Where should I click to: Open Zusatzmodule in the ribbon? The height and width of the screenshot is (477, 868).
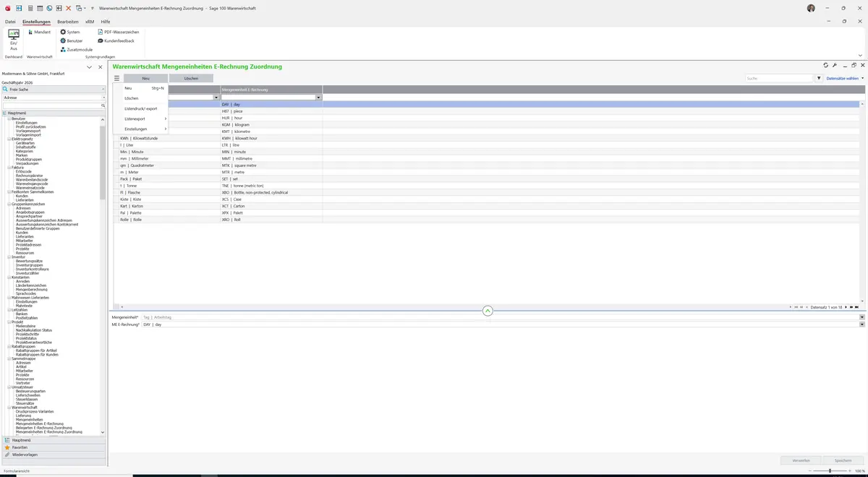coord(77,49)
